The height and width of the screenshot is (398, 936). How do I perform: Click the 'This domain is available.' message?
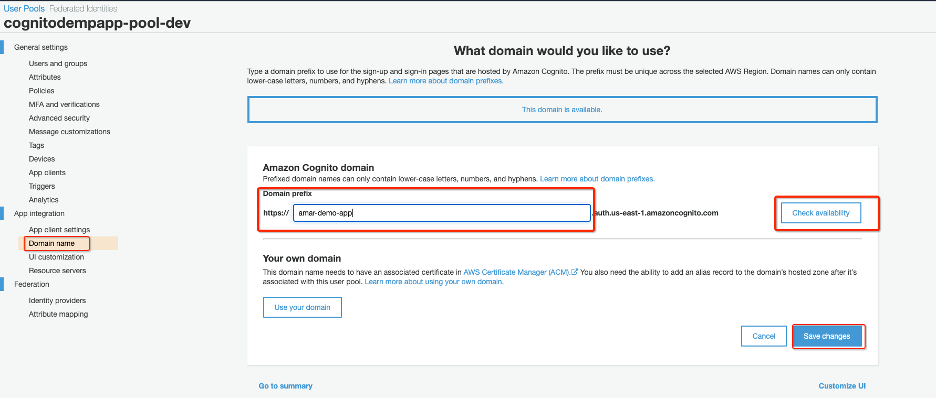click(x=562, y=110)
